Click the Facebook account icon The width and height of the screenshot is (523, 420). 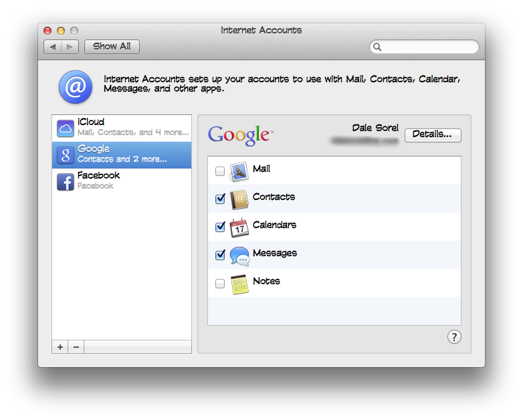click(66, 182)
